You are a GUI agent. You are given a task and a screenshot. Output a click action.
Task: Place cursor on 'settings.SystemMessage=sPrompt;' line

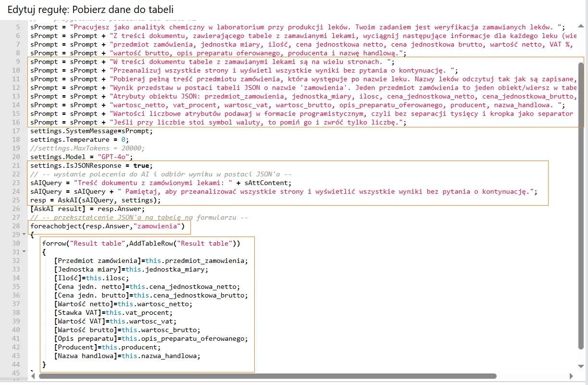coord(91,131)
